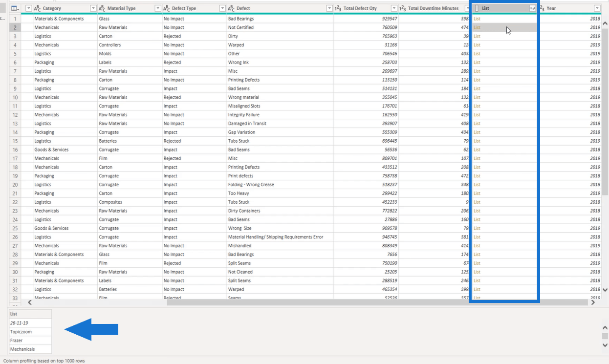
Task: Open the Category column filter dropdown
Action: 93,8
